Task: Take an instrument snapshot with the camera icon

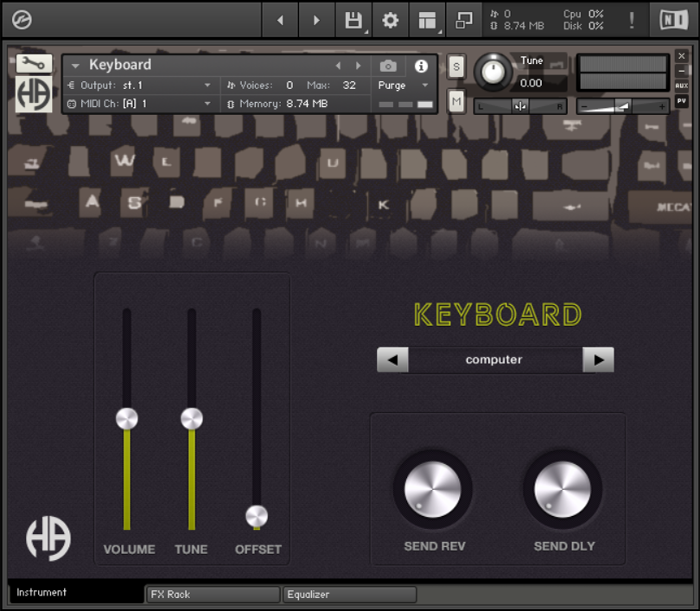Action: coord(388,66)
